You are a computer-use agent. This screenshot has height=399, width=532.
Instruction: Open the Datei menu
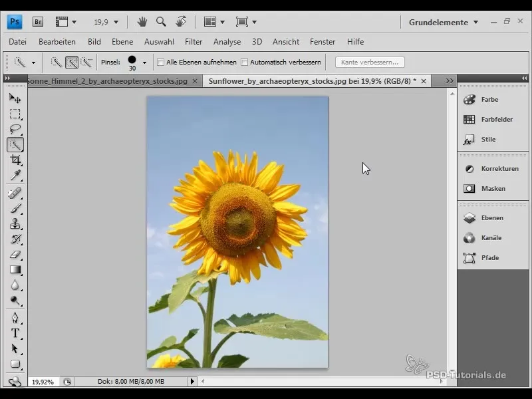18,42
